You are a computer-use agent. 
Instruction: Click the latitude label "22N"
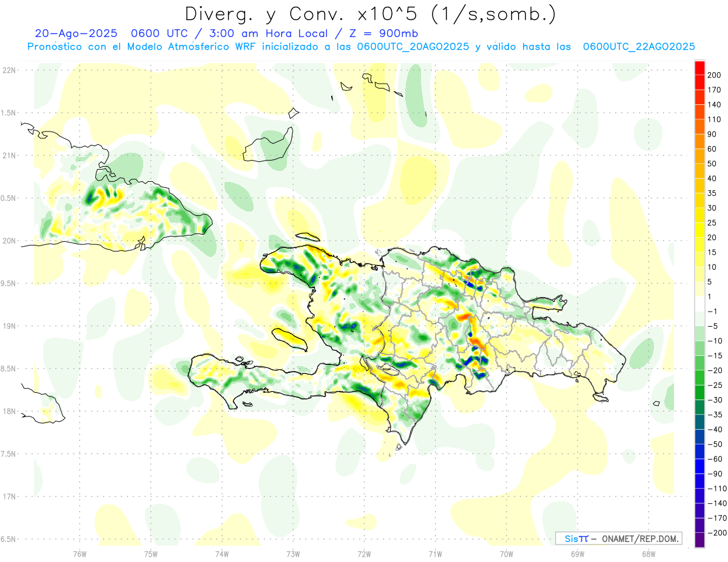point(8,70)
